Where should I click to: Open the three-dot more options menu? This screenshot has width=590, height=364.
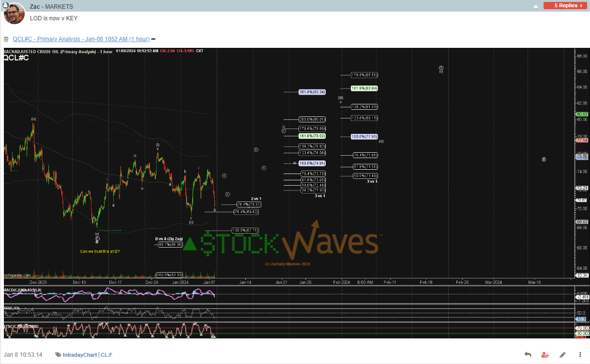tap(580, 355)
